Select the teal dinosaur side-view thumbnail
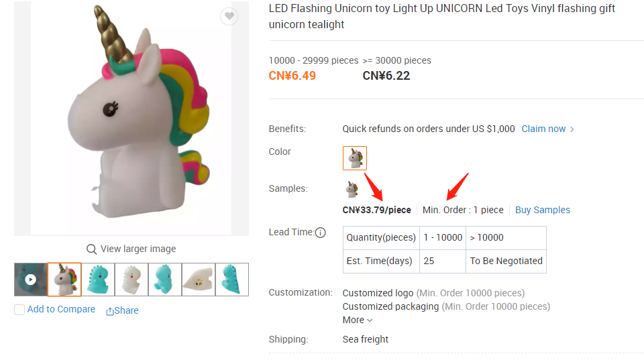Viewport: 644px width, 362px height. 165,280
